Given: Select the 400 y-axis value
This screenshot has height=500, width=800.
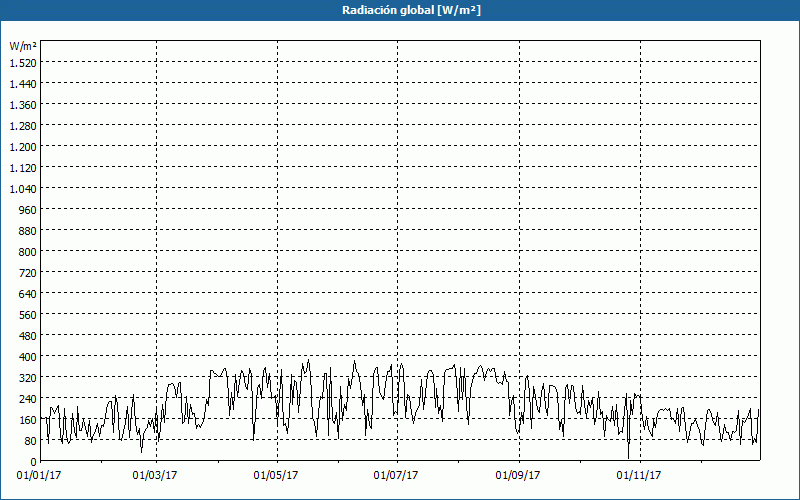Looking at the screenshot, I should [28, 357].
